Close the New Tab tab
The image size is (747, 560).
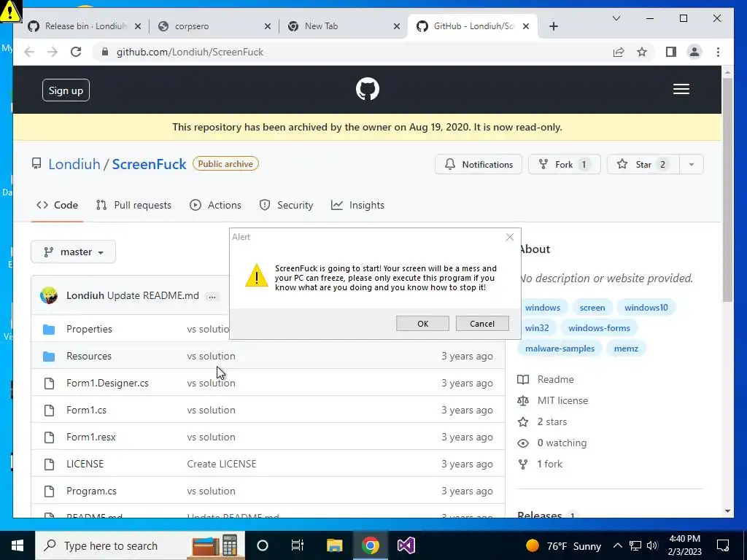point(396,26)
